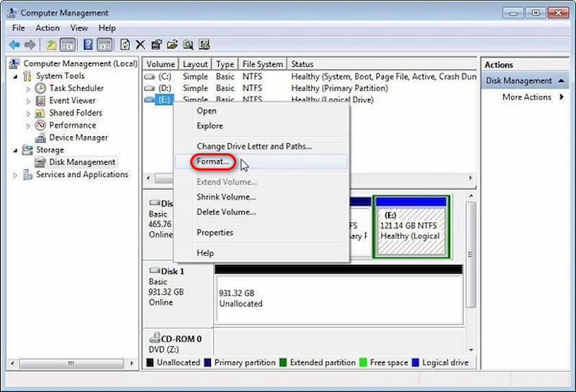This screenshot has height=392, width=576.
Task: Click the Refresh toolbar icon
Action: pos(125,45)
